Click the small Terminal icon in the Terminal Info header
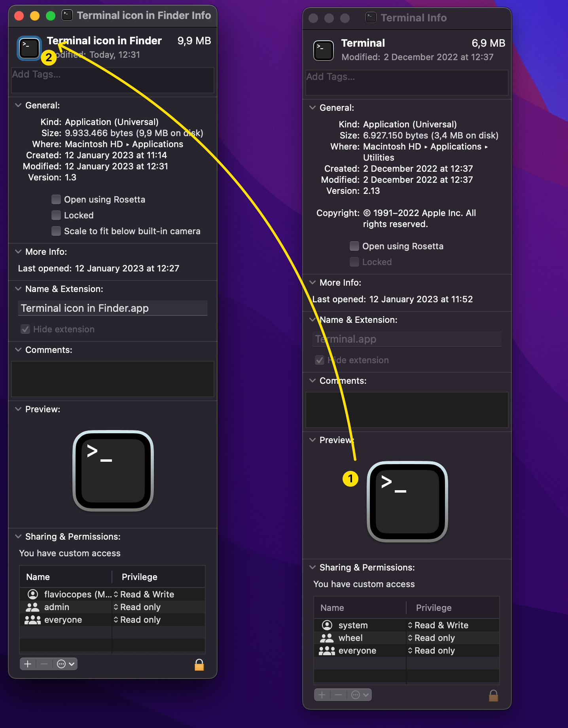The image size is (568, 728). pos(324,51)
